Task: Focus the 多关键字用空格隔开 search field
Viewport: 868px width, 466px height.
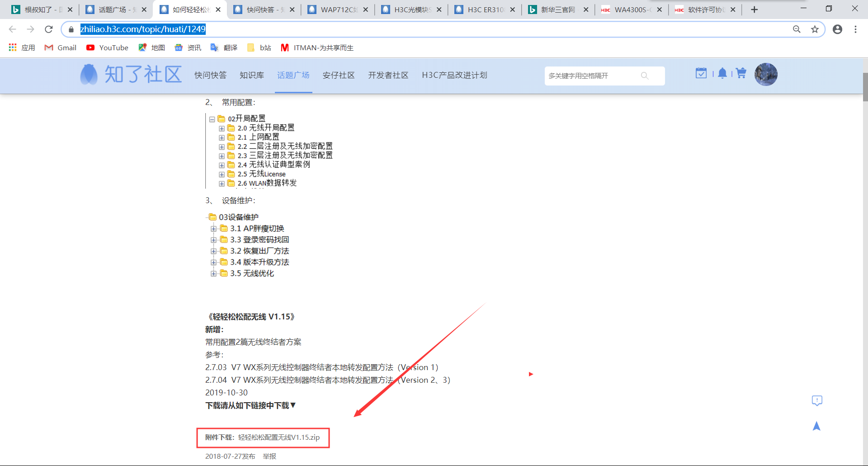Action: coord(592,76)
